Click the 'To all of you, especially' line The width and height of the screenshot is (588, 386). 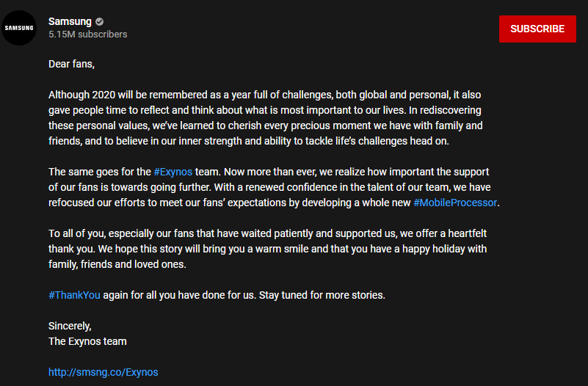(x=267, y=233)
